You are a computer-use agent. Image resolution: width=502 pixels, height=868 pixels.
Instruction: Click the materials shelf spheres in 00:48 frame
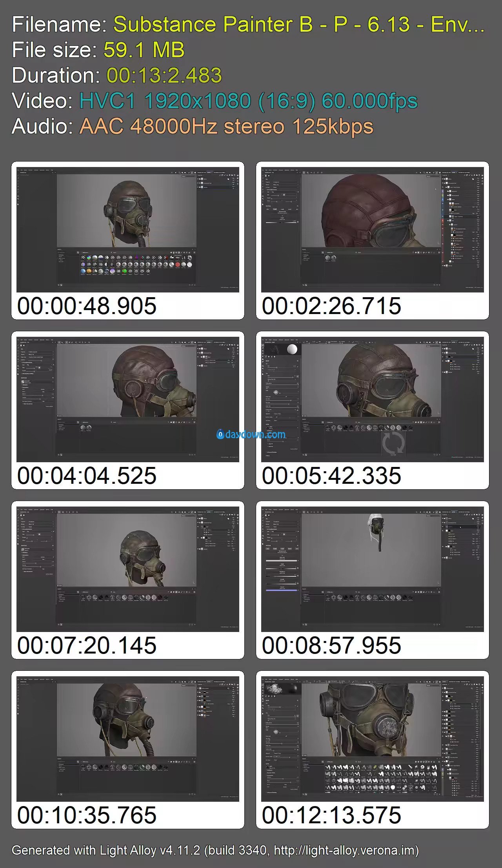click(136, 264)
